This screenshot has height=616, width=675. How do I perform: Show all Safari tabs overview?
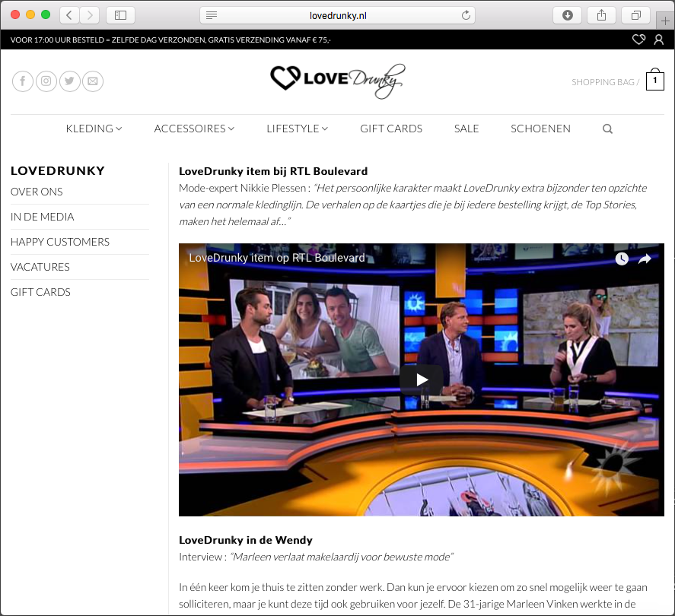click(x=635, y=15)
